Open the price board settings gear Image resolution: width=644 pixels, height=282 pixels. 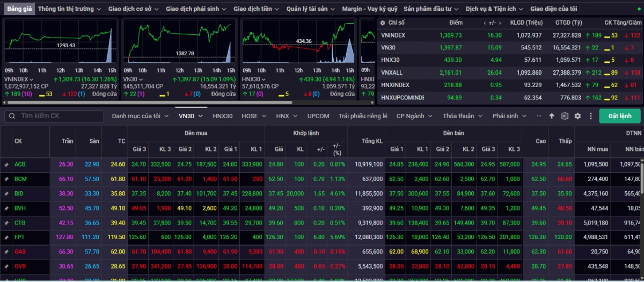tap(577, 116)
